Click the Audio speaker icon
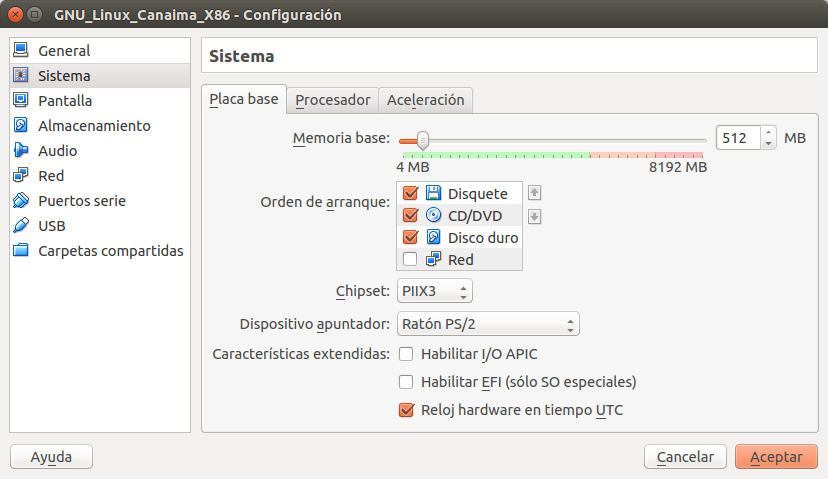This screenshot has height=479, width=828. pyautogui.click(x=20, y=151)
